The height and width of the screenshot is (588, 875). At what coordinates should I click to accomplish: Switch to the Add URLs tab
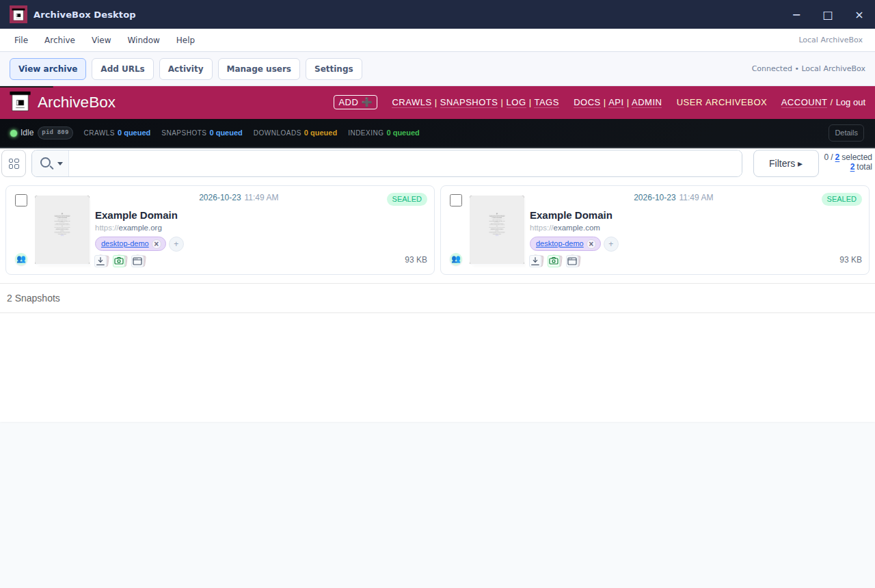point(122,69)
